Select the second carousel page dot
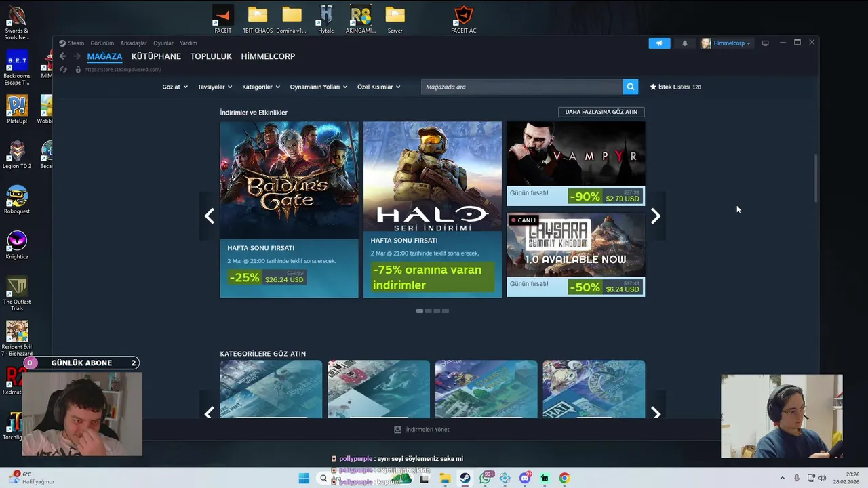Screen dimensions: 868x488 point(428,311)
